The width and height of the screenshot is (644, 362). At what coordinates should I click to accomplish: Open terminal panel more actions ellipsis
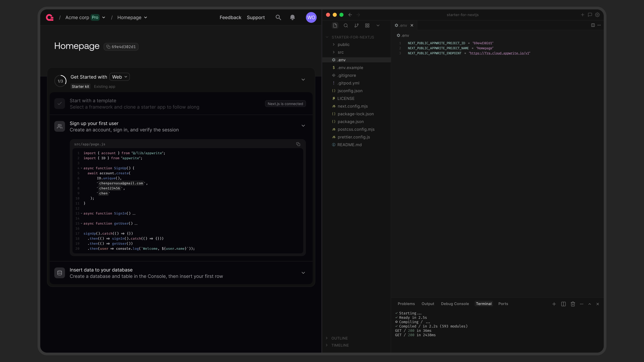(x=581, y=304)
